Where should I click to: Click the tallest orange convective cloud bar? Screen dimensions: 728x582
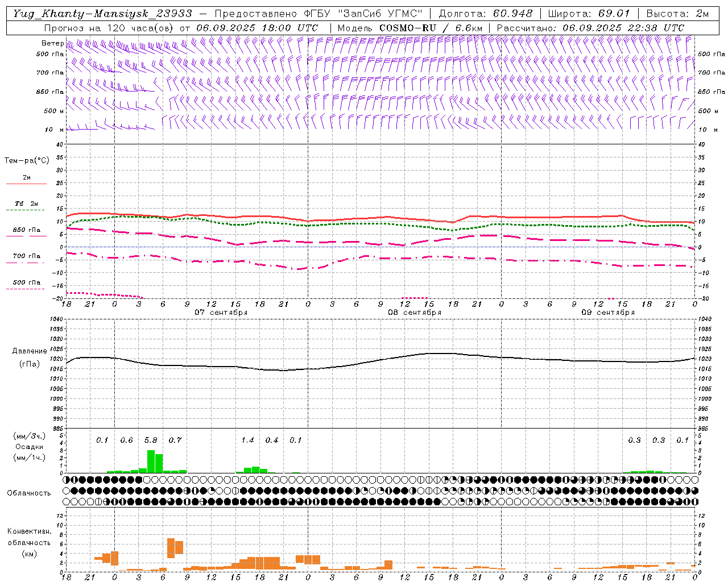171,548
